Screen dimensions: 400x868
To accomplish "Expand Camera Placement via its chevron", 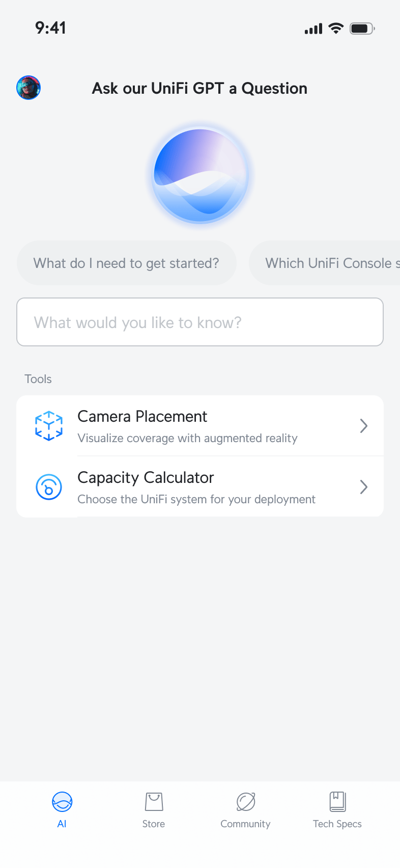I will 363,426.
